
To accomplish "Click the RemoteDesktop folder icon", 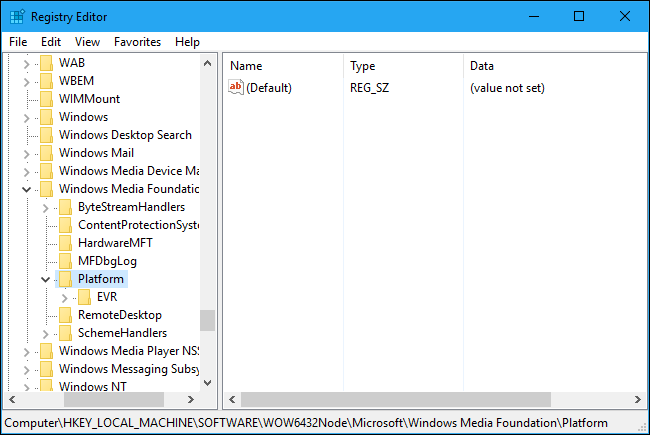I will click(65, 315).
